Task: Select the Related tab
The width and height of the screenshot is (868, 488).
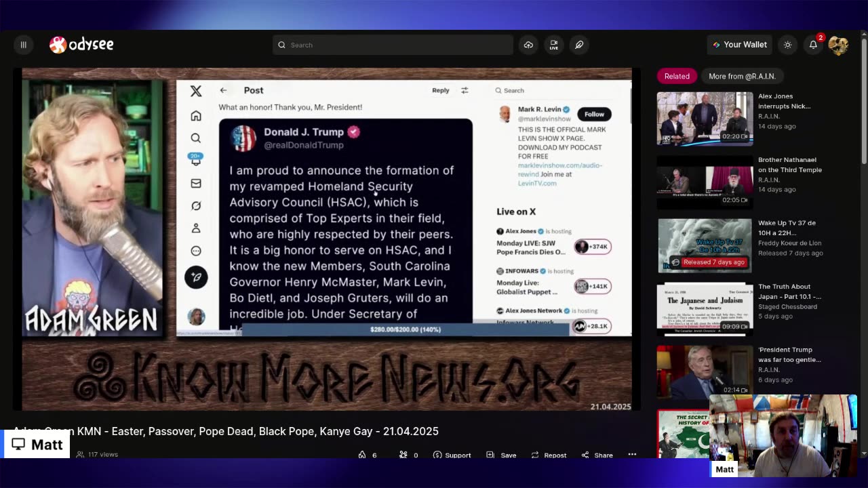Action: (x=677, y=76)
